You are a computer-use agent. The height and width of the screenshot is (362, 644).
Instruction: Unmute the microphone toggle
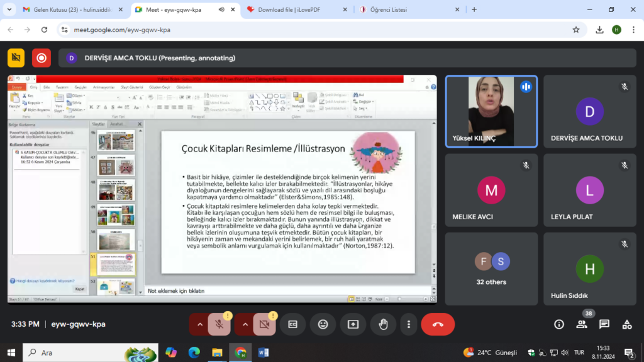pyautogui.click(x=219, y=324)
